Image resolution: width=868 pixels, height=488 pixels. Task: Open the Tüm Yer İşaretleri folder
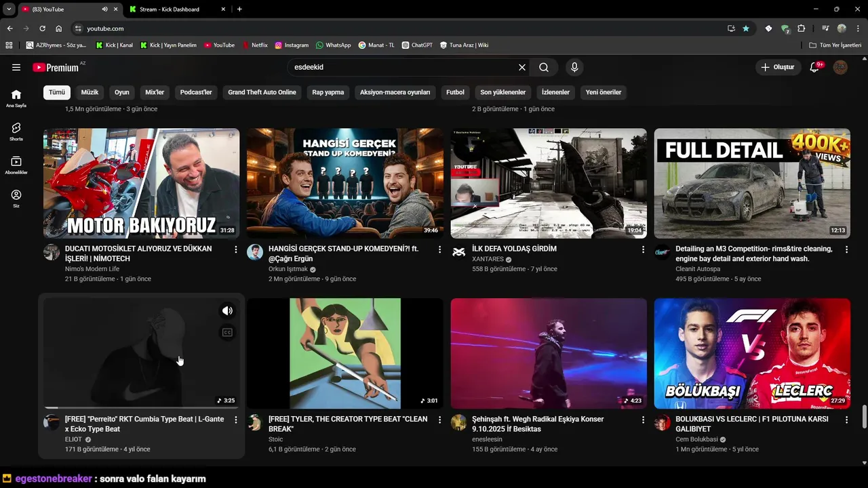point(835,45)
